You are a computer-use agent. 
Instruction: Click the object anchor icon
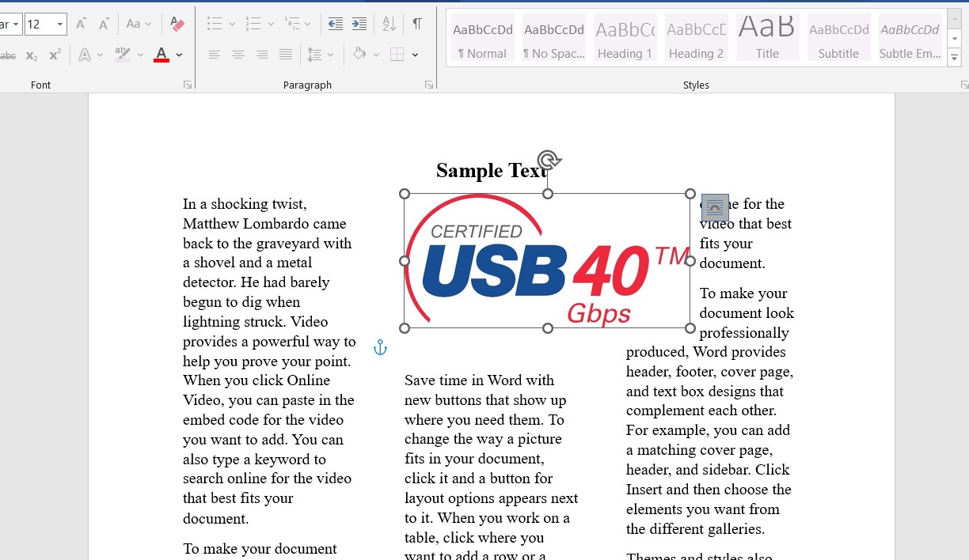(x=380, y=347)
